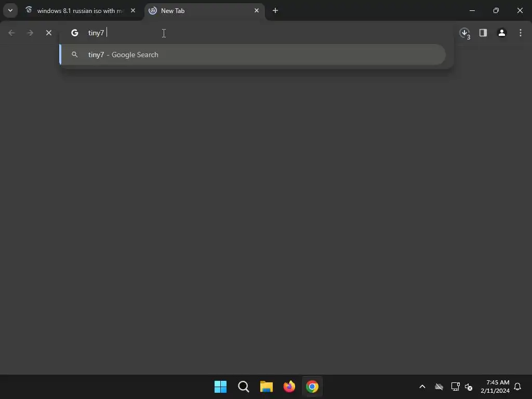Open a new tab with plus button
532x399 pixels.
coord(275,10)
